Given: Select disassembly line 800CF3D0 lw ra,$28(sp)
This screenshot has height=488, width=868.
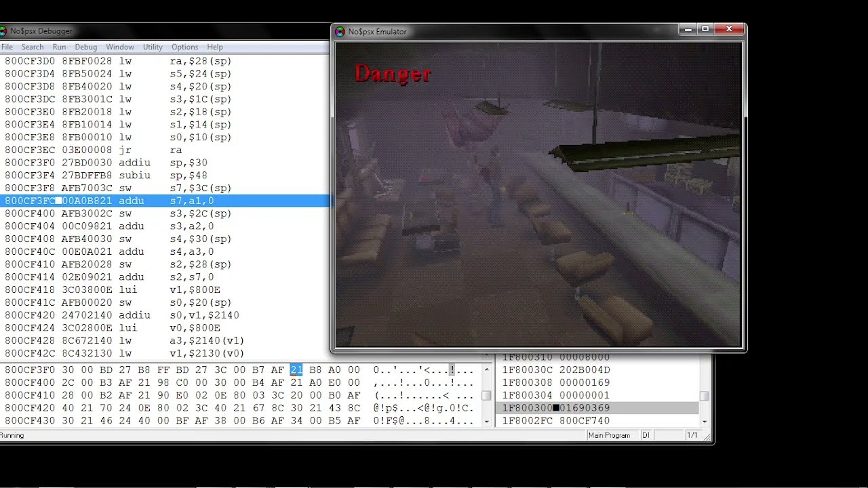Looking at the screenshot, I should pyautogui.click(x=165, y=61).
